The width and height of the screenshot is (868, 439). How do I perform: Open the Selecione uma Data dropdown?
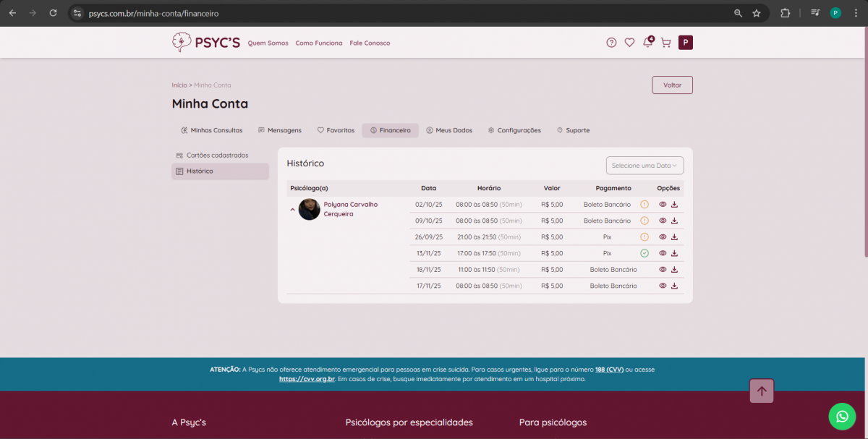(x=644, y=166)
